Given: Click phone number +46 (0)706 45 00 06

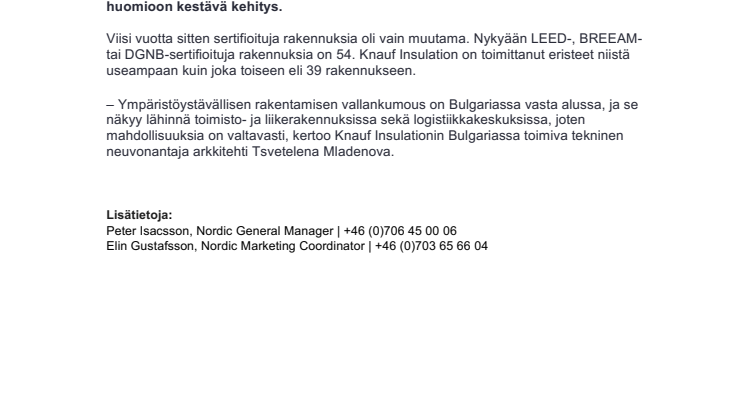Looking at the screenshot, I should [400, 230].
